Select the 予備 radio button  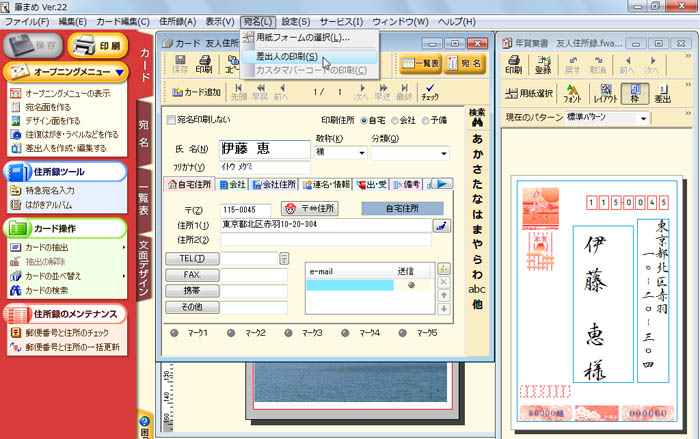coord(425,121)
